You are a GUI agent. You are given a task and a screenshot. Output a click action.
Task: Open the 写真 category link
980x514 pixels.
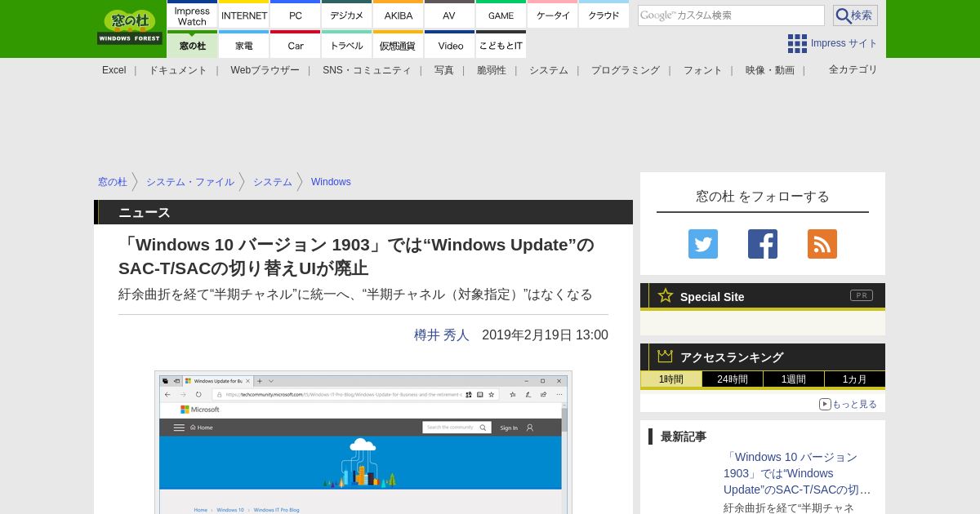coord(444,70)
